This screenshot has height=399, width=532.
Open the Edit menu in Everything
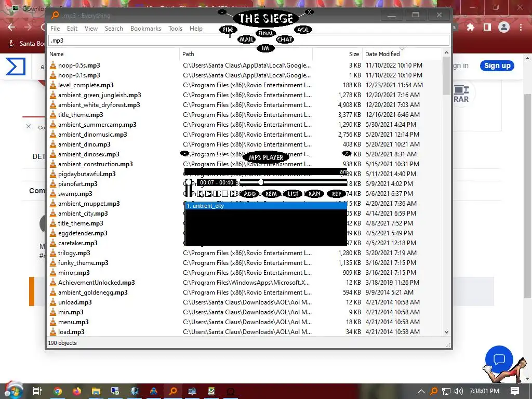pos(72,29)
